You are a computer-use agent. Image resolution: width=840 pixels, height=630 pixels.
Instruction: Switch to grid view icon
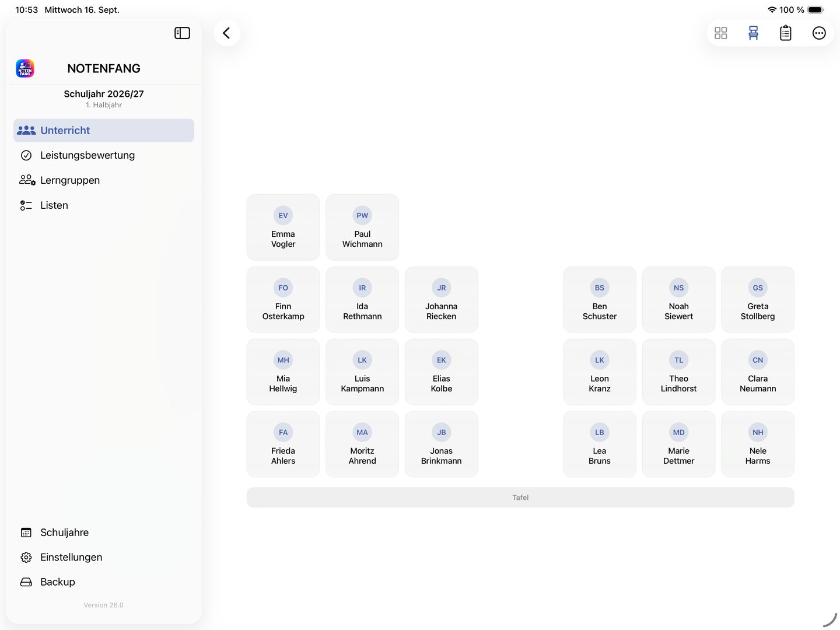coord(721,33)
